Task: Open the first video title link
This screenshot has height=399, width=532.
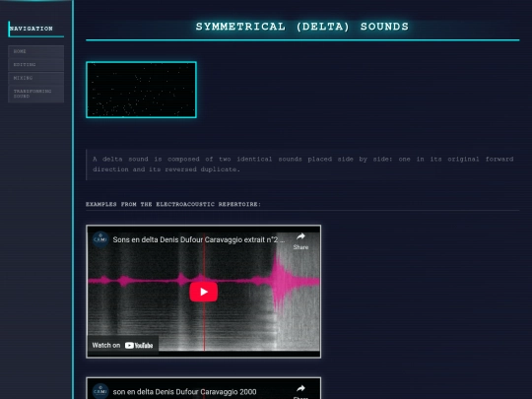Action: click(x=199, y=239)
